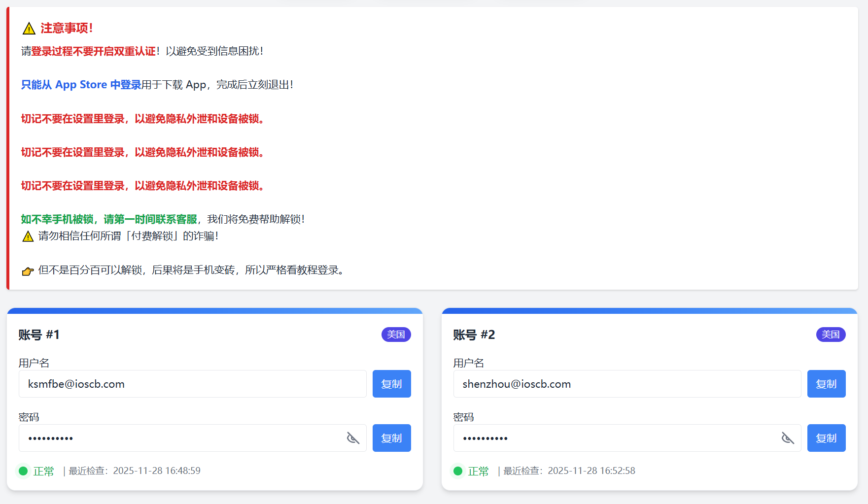Click the 美国 badge on account #2

tap(831, 335)
